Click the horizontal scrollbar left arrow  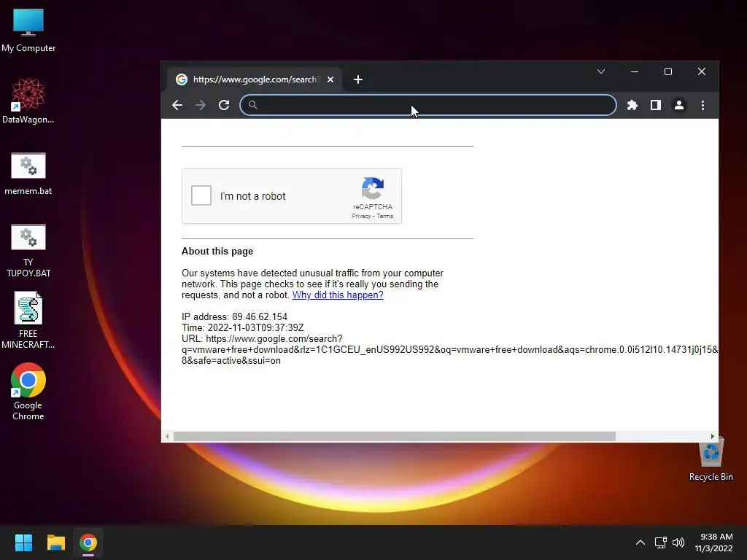tap(167, 436)
